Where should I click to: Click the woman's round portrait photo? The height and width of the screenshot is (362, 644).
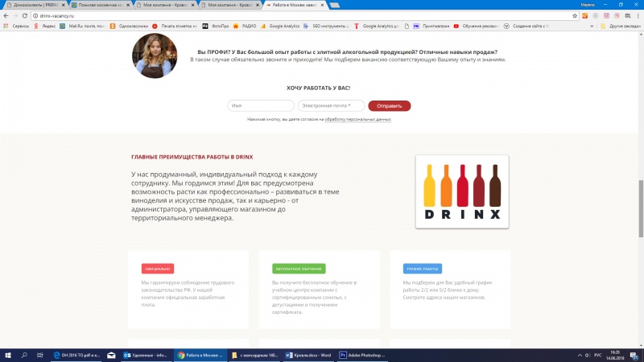[155, 56]
